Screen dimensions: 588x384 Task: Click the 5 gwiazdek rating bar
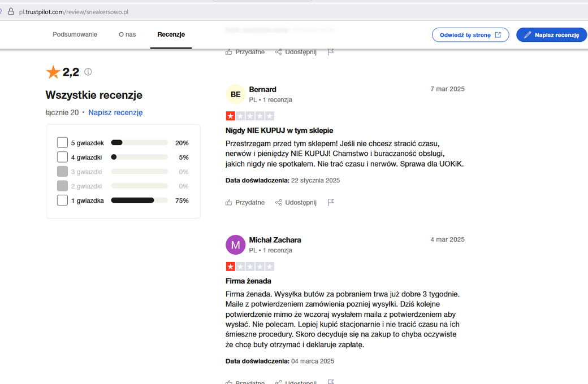coord(140,143)
